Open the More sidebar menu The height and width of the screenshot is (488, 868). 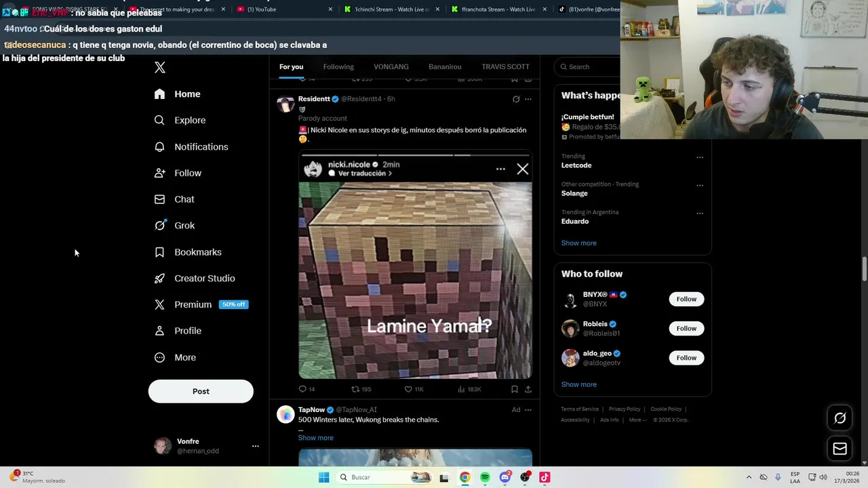pyautogui.click(x=176, y=357)
